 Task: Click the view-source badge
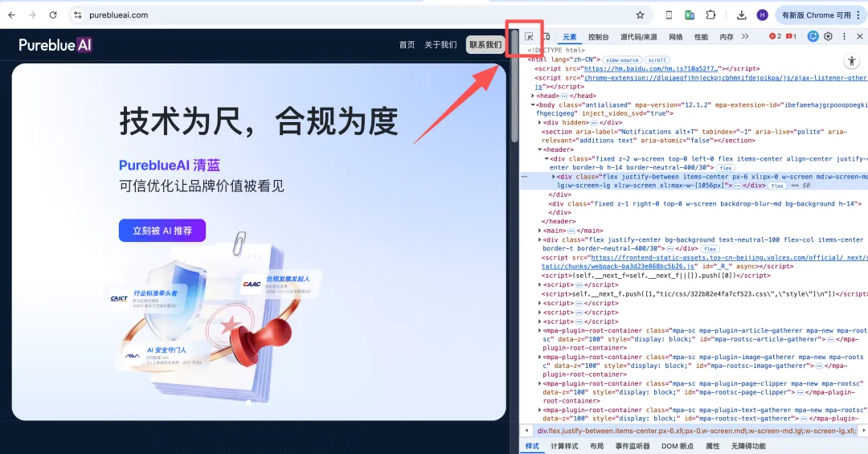click(x=621, y=59)
